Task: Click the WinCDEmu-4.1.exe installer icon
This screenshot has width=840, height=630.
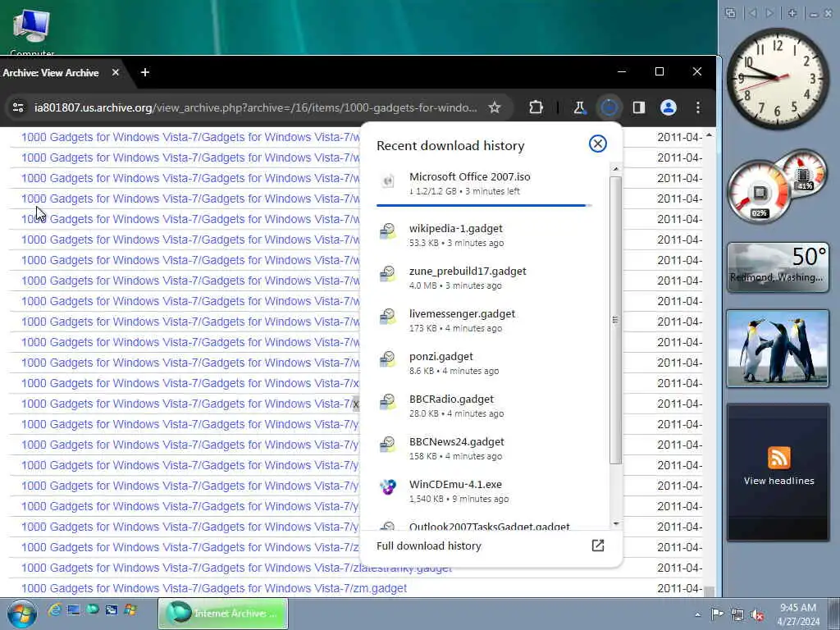Action: pyautogui.click(x=388, y=487)
